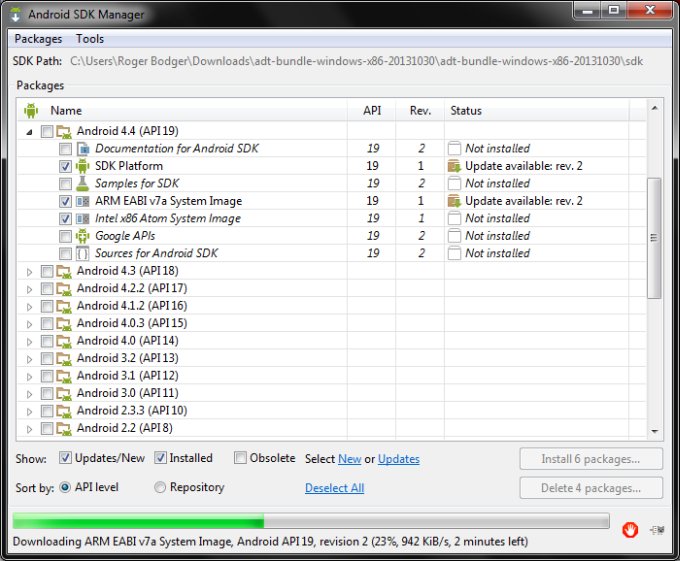This screenshot has height=561, width=680.
Task: Open the Packages menu
Action: coord(38,39)
